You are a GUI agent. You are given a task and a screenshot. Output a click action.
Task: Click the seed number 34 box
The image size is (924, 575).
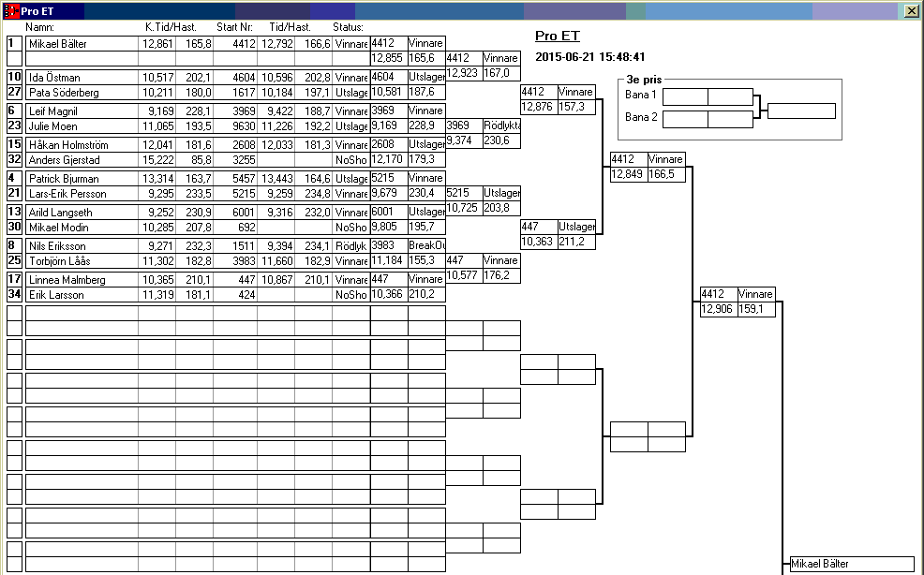14,295
